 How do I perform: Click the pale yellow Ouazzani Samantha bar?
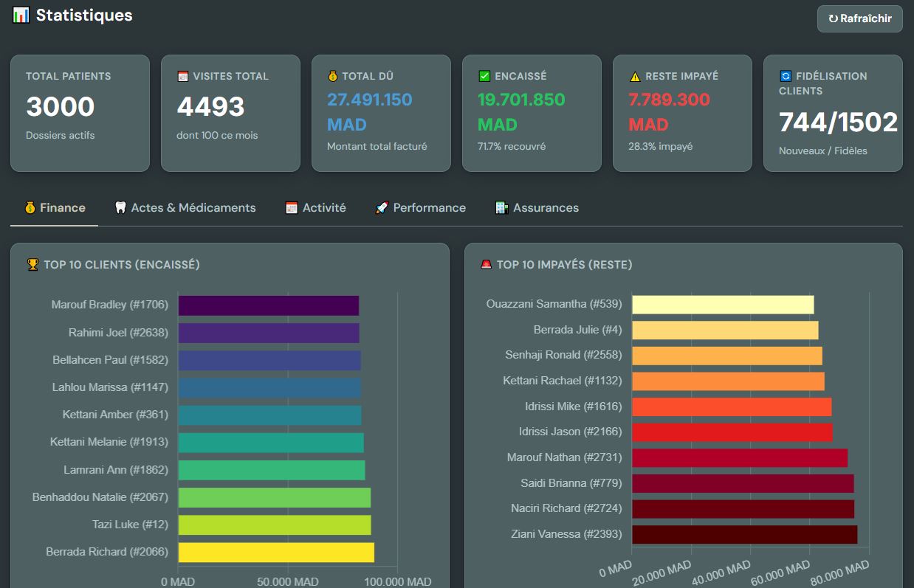[x=723, y=305]
